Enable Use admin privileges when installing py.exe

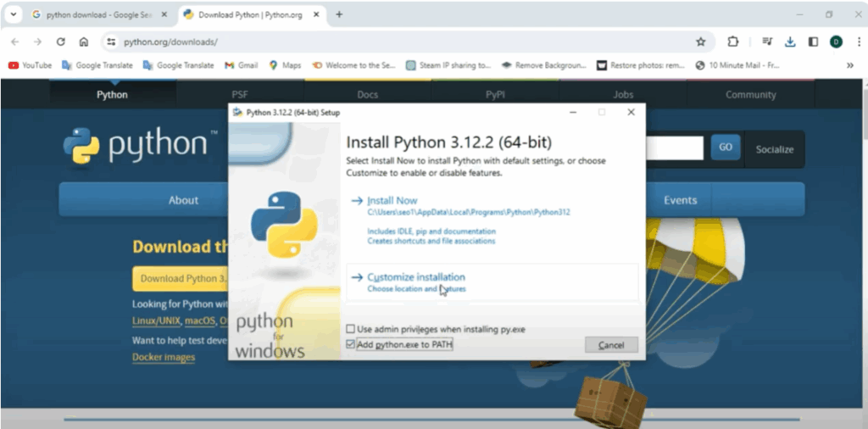(x=350, y=329)
